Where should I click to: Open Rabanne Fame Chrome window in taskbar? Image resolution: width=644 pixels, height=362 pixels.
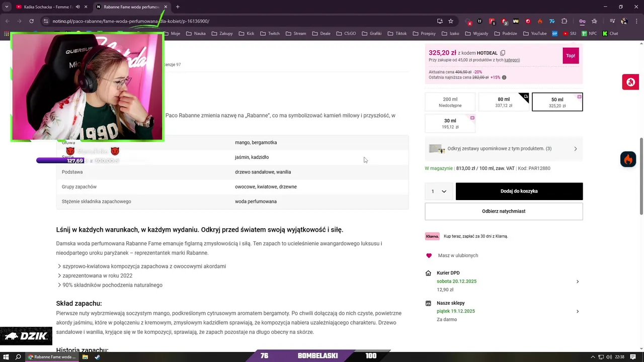(52, 357)
